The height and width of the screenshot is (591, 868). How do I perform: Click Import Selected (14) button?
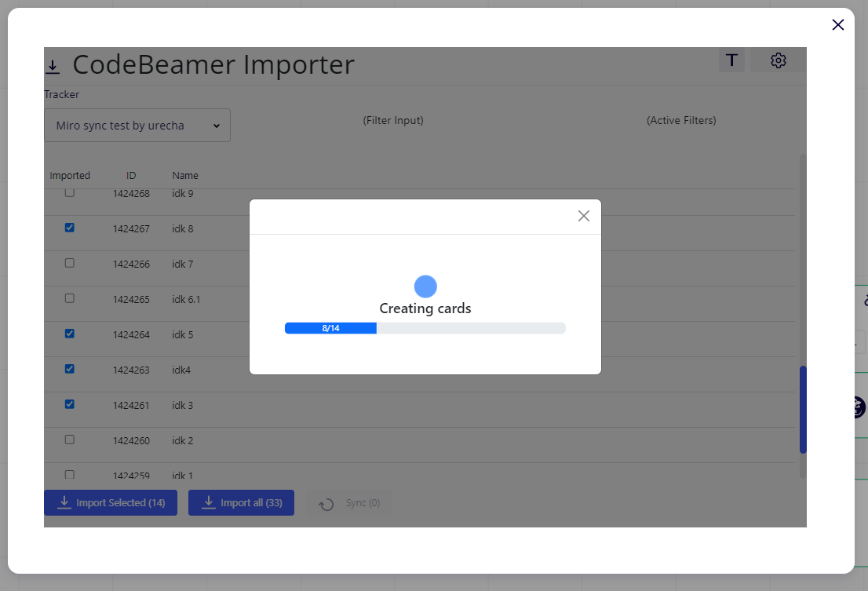[x=111, y=502]
